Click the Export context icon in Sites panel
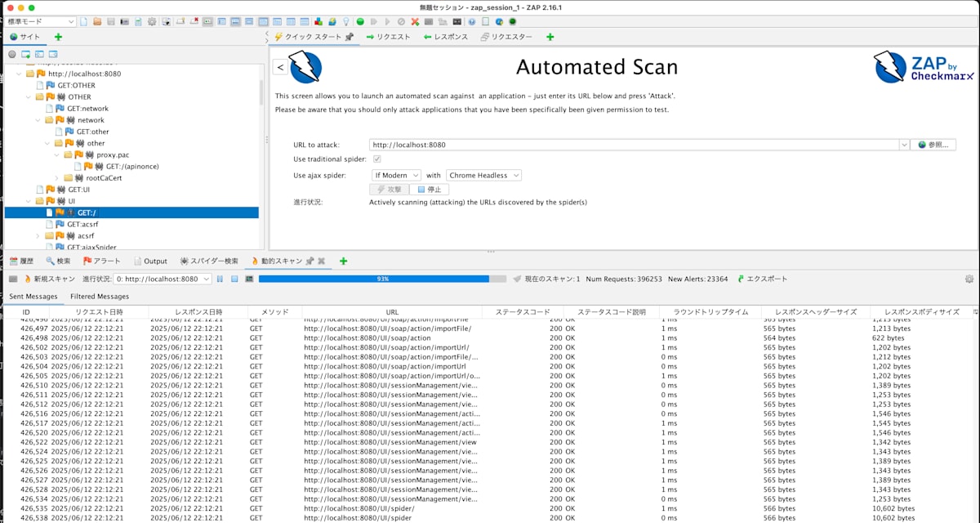980x523 pixels. pos(53,54)
